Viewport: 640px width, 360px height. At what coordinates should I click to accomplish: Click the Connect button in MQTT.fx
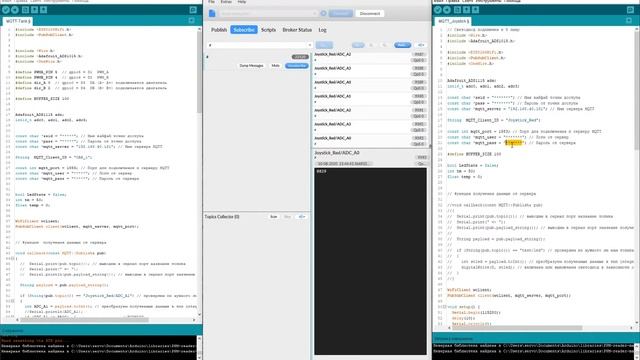tap(340, 13)
